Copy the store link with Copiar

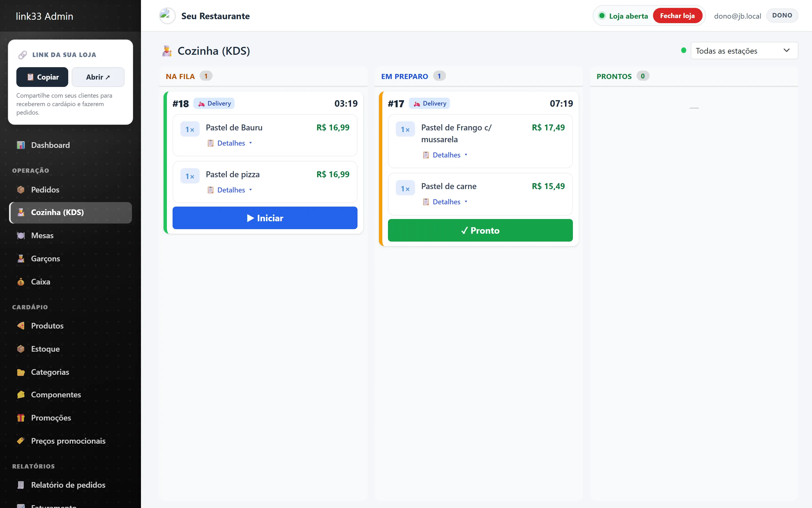(x=42, y=77)
